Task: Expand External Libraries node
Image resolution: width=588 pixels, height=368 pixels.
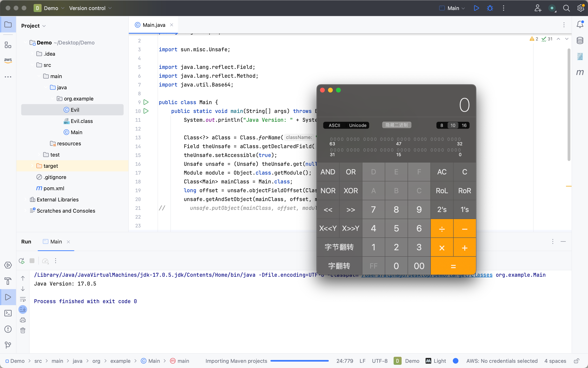Action: (25, 200)
